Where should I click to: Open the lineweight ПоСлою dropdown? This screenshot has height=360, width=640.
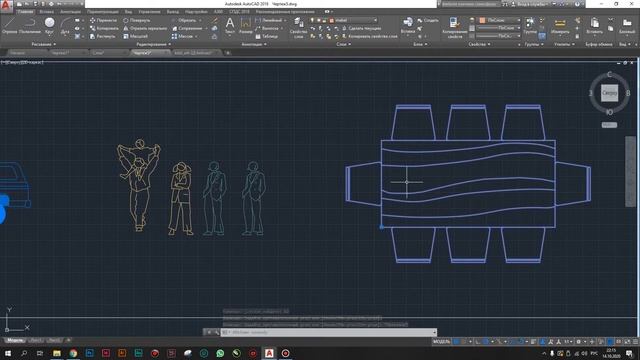point(499,28)
